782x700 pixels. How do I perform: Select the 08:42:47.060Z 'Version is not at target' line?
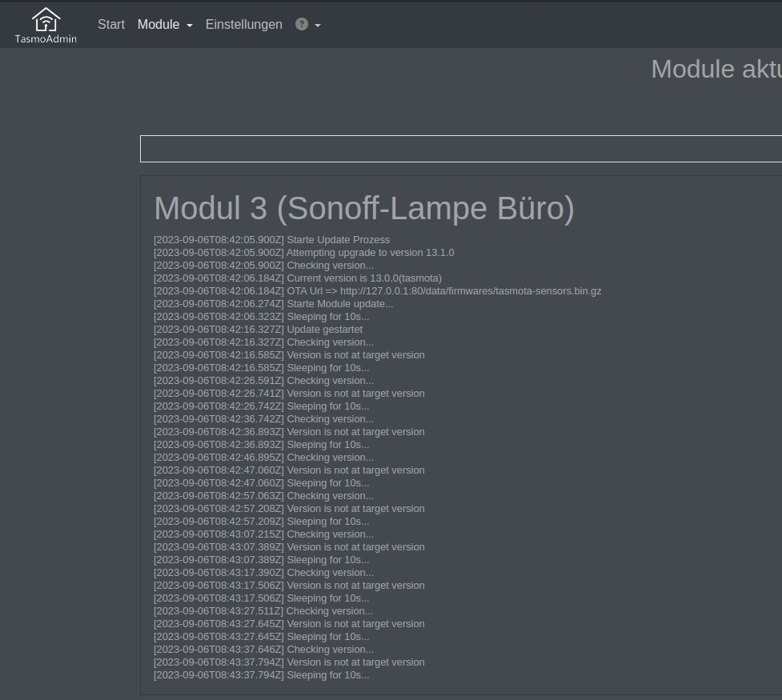tap(289, 470)
